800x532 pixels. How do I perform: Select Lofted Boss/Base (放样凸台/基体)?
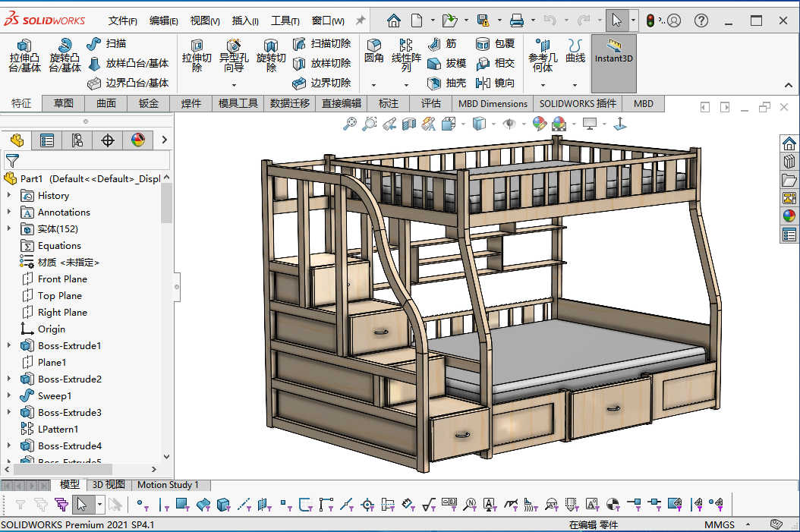click(x=128, y=63)
